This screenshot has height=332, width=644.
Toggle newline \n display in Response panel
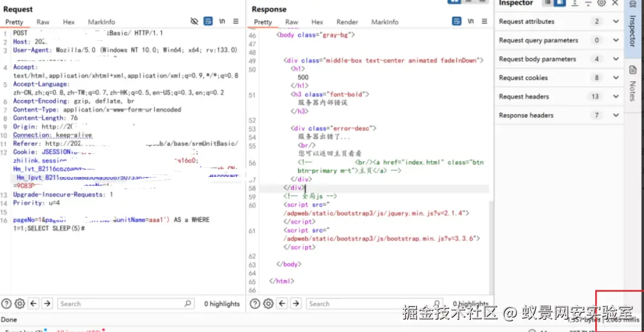coord(471,21)
